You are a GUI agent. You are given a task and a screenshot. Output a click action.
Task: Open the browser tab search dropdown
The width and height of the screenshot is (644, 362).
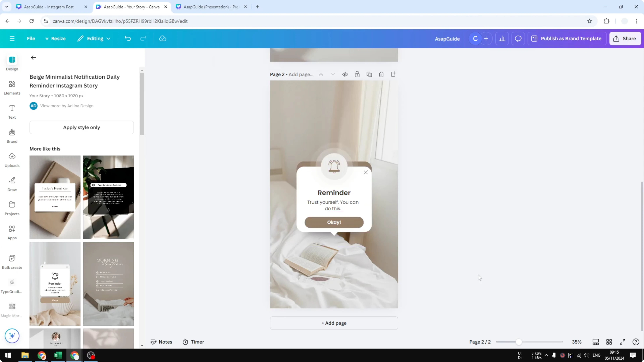[7, 7]
